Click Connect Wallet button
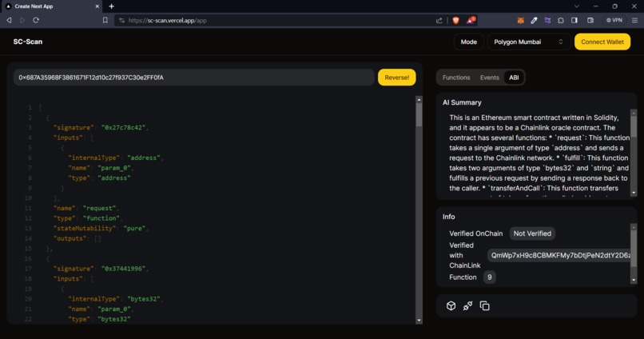644x339 pixels. tap(602, 42)
